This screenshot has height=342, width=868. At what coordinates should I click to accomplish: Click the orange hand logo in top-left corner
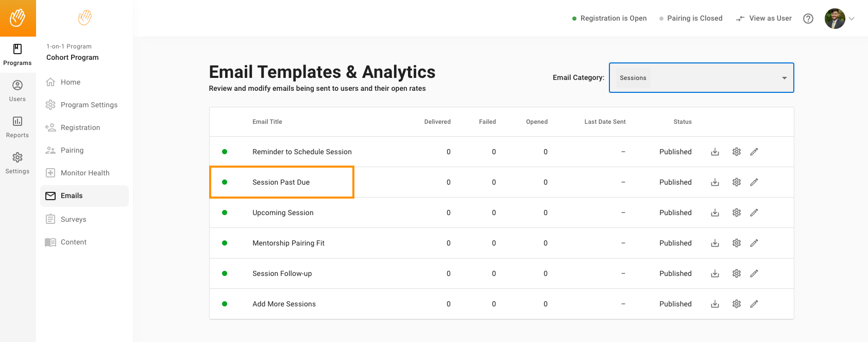(x=18, y=18)
